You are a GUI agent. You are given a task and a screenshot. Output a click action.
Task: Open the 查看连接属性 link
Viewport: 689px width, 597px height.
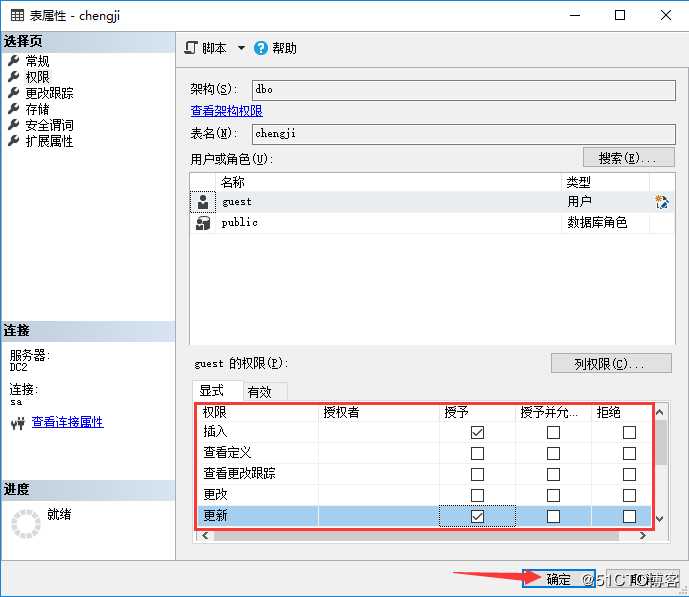68,422
